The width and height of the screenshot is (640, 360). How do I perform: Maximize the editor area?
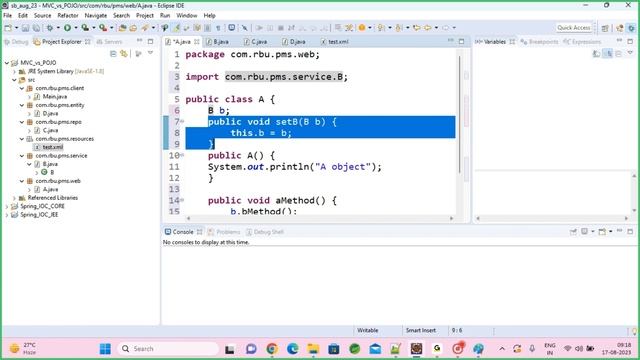pyautogui.click(x=461, y=41)
